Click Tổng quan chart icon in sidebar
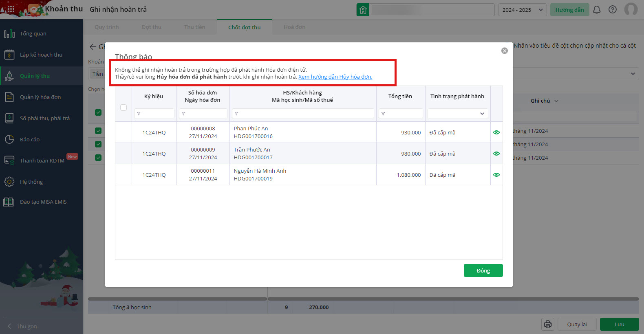The image size is (644, 334). (9, 33)
